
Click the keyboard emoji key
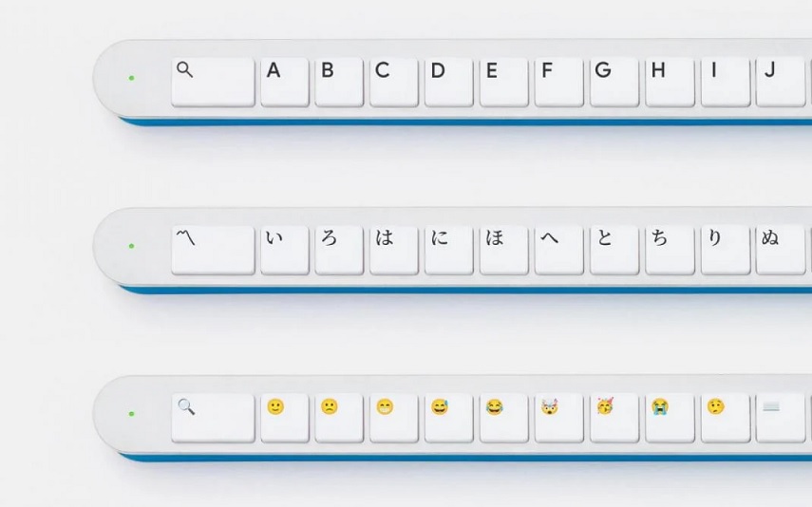781,418
